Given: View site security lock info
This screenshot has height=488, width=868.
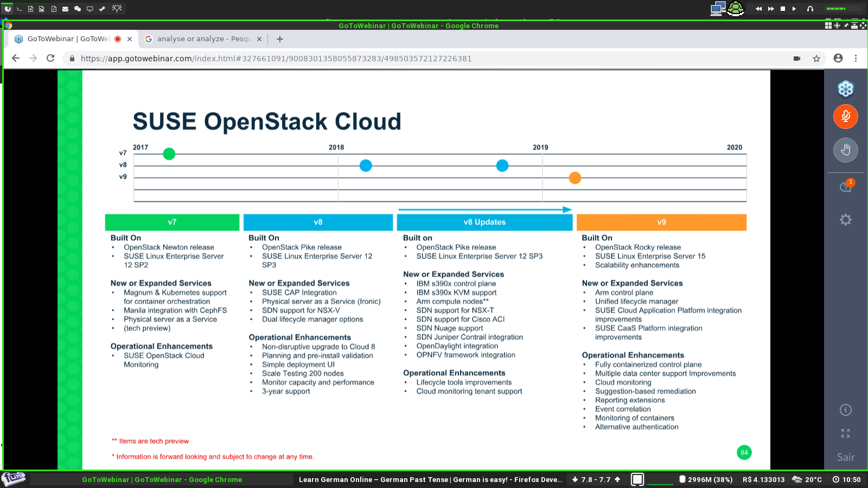Looking at the screenshot, I should 72,59.
